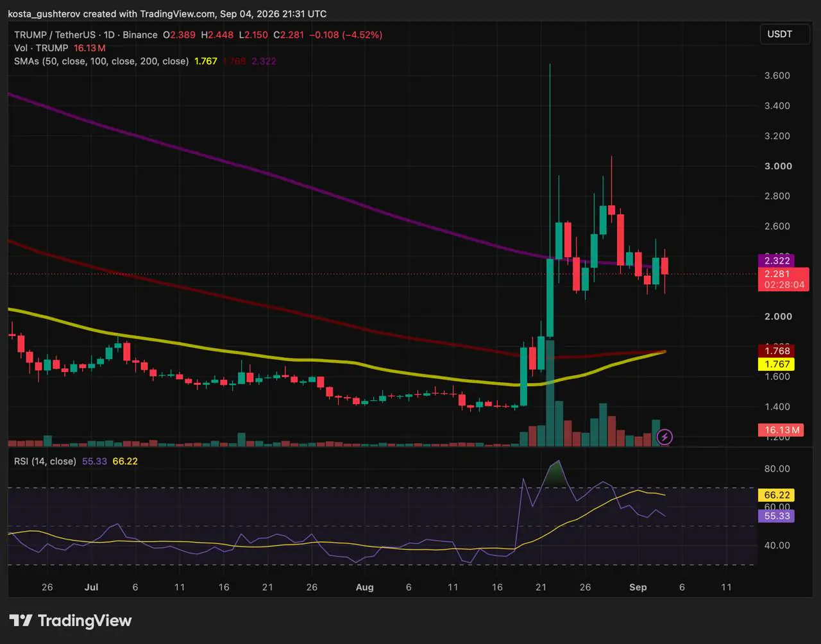Click the dark red 1.768 value in SMAs legend

235,62
